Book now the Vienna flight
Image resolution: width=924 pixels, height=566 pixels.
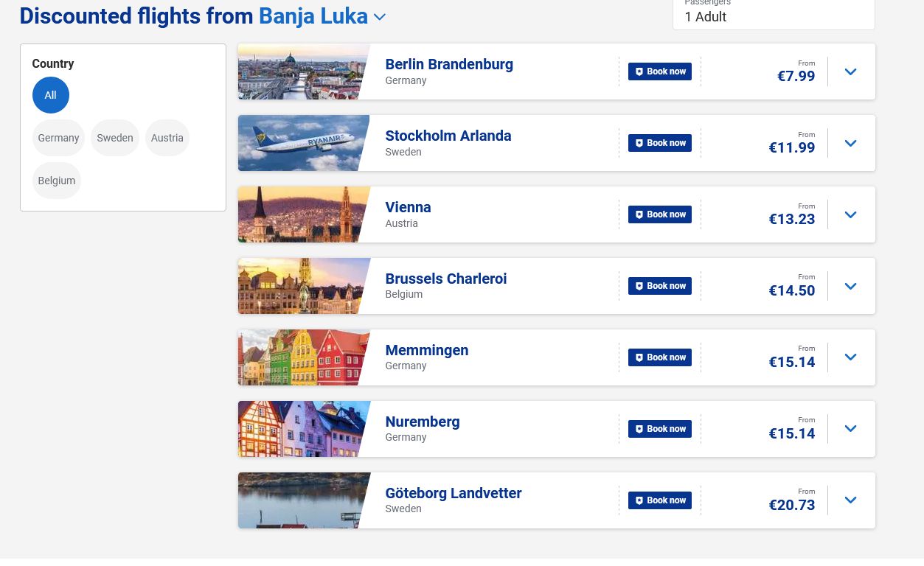point(660,214)
